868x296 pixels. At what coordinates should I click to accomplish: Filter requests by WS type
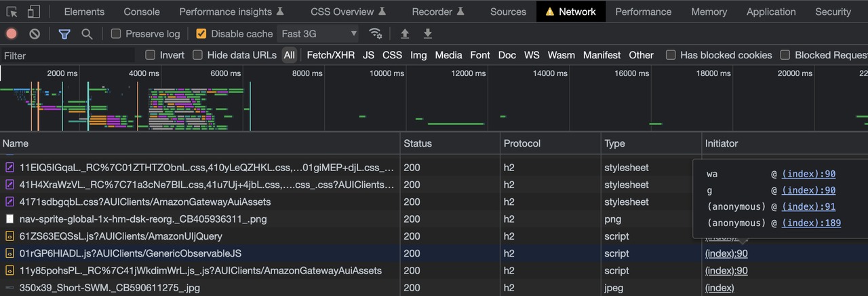tap(532, 55)
